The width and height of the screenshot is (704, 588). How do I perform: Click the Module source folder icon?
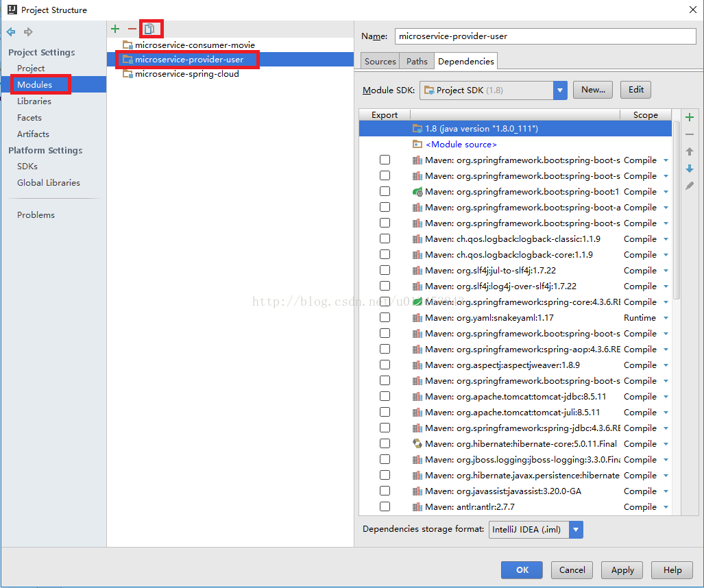(x=417, y=144)
